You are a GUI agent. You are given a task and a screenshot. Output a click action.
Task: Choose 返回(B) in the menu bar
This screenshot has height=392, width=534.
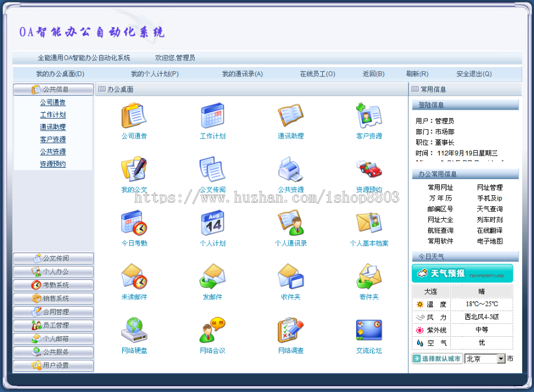point(374,74)
